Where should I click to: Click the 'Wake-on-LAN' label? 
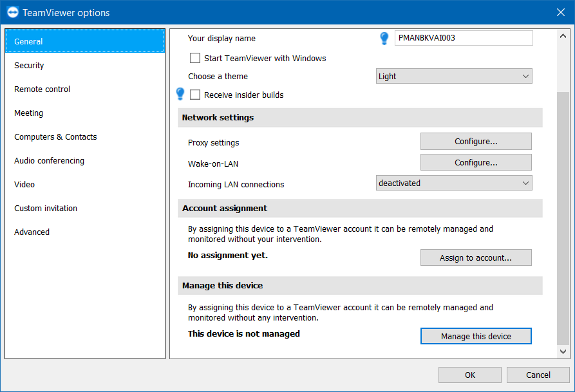pos(213,164)
